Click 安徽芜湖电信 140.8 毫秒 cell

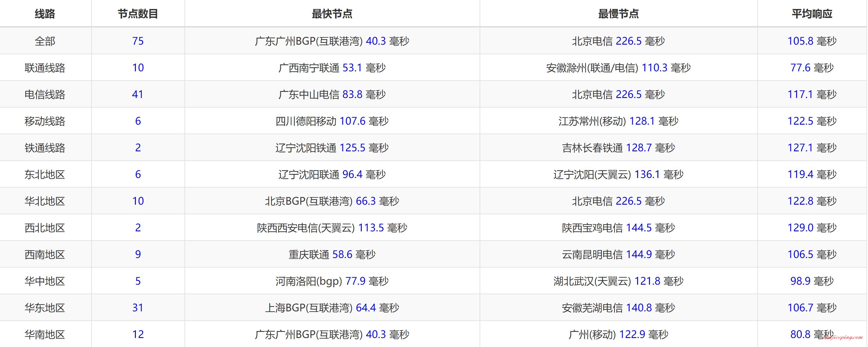click(x=618, y=308)
